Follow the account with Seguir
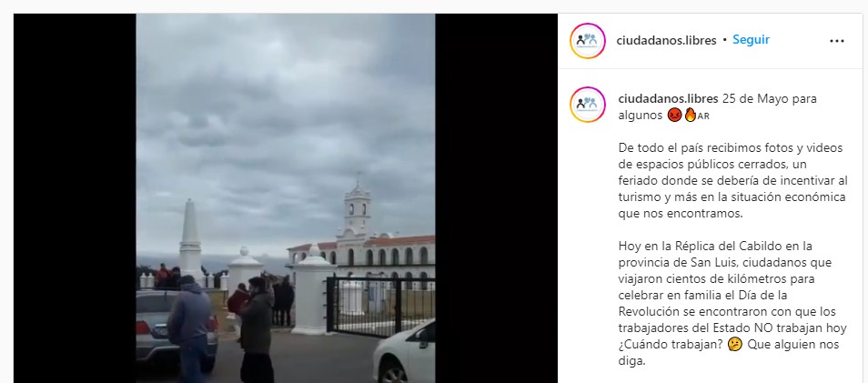Image resolution: width=868 pixels, height=383 pixels. point(751,40)
